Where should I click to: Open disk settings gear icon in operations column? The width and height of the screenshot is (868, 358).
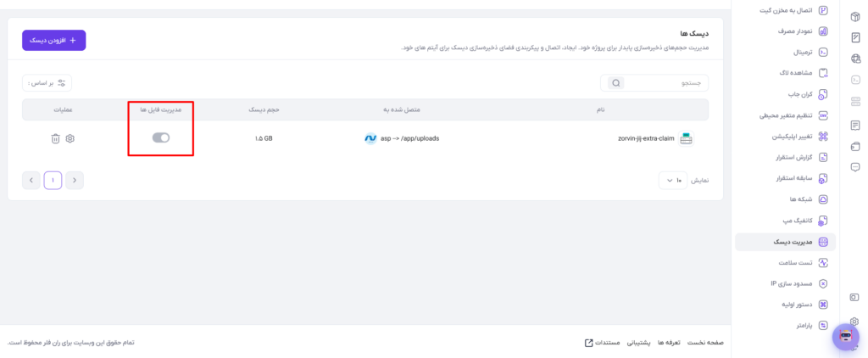pos(70,138)
